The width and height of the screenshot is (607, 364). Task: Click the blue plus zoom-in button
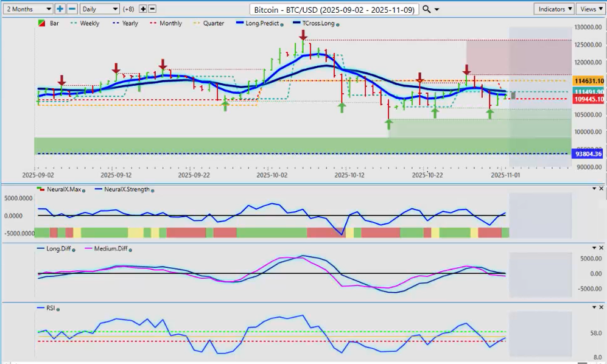pos(60,9)
